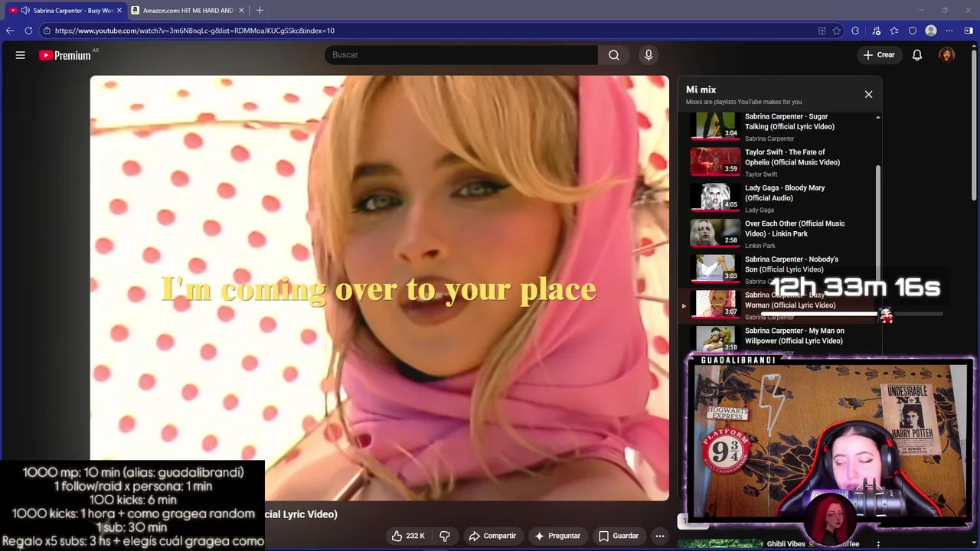Dislike the video

tap(444, 536)
